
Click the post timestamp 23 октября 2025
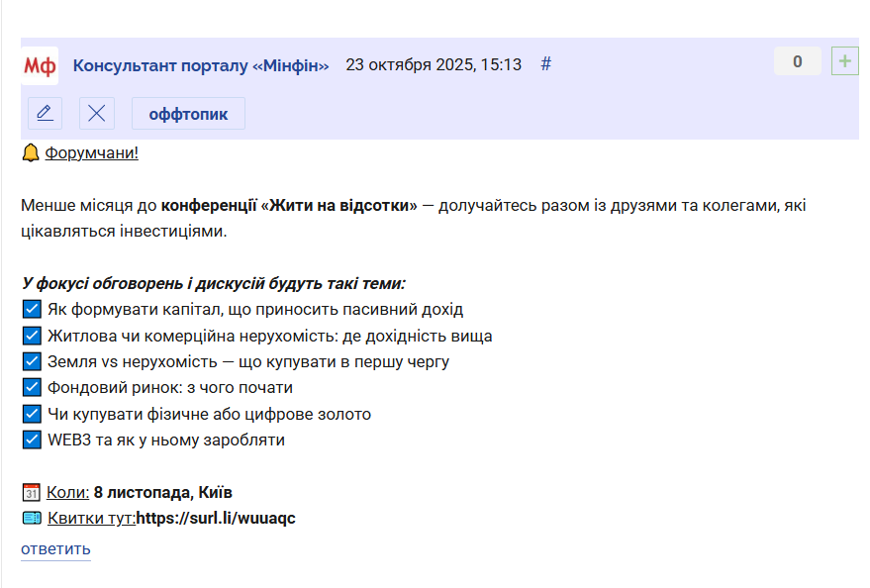tap(434, 65)
